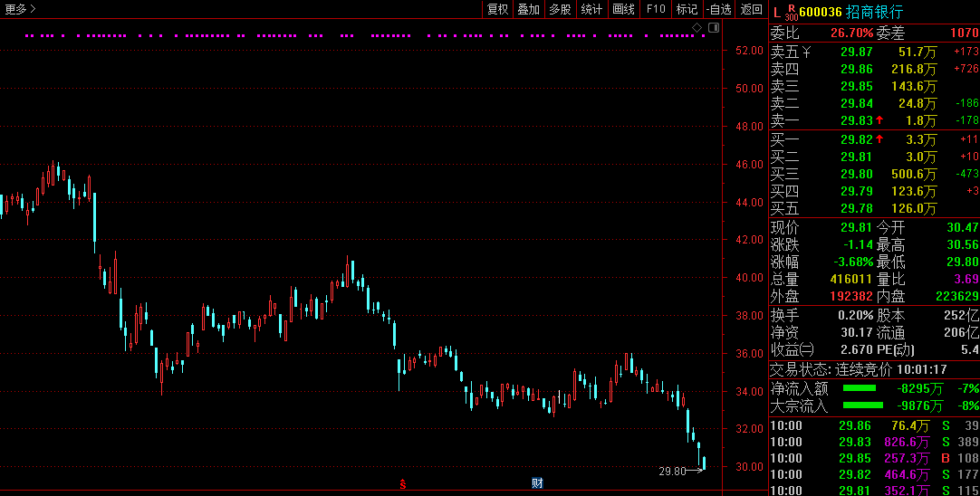Toggle 自选 watchlist removal button

tap(718, 9)
